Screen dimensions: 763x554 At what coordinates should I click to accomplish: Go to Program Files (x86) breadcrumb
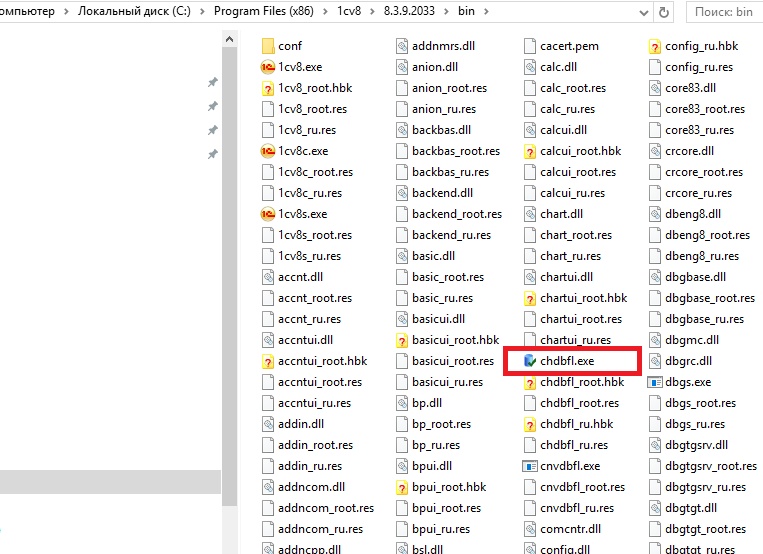pos(264,11)
